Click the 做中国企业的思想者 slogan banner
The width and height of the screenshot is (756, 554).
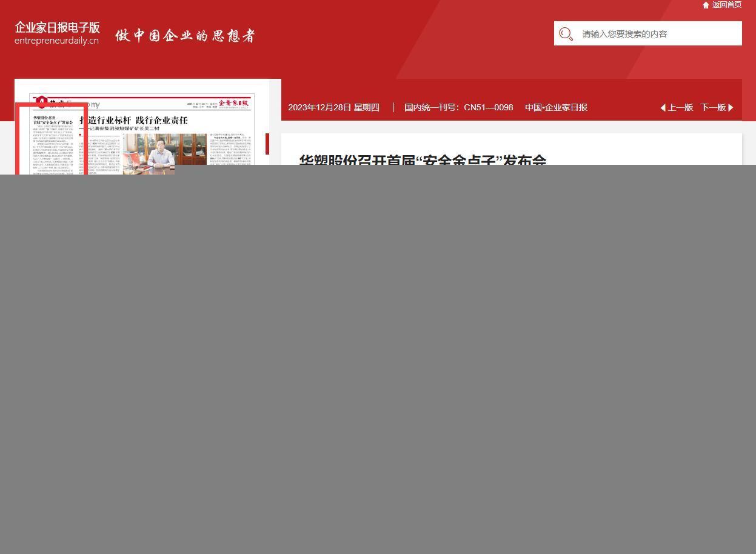coord(185,36)
